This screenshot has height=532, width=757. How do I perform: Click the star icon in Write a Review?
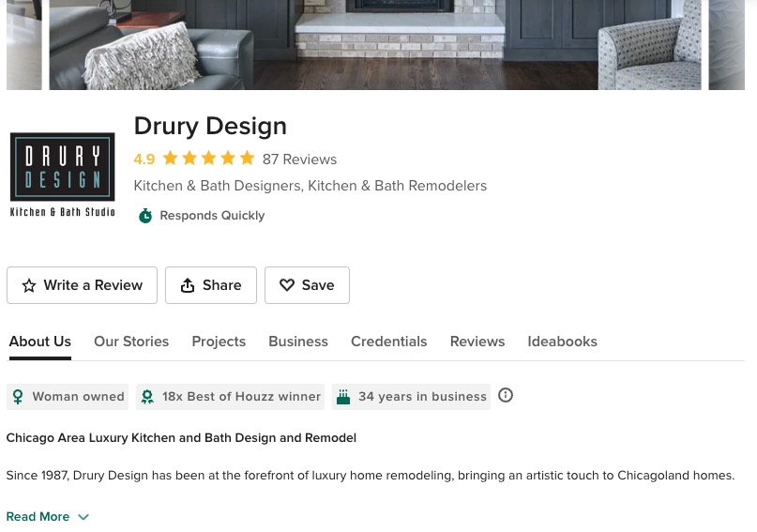coord(29,285)
